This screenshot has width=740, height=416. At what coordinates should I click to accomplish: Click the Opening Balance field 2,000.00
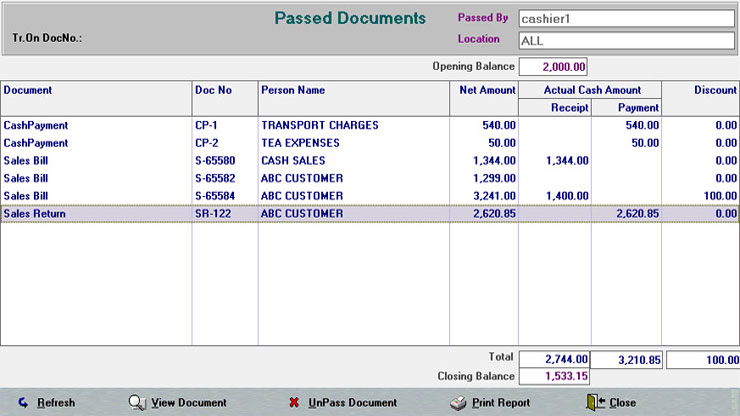point(553,67)
